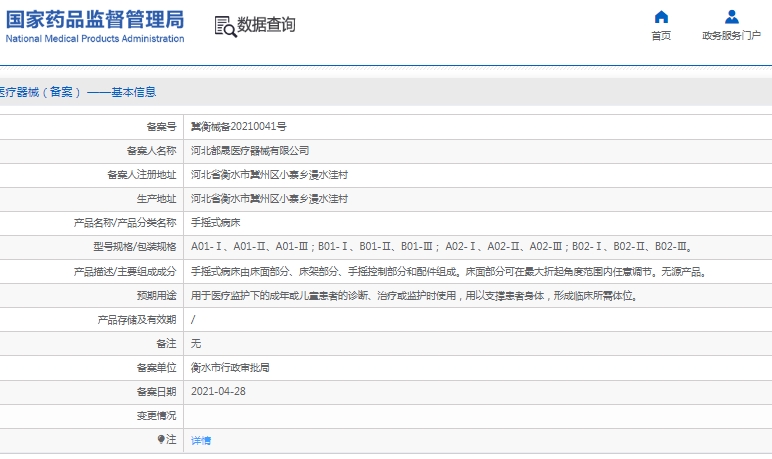This screenshot has height=459, width=772.
Task: Open the 详情 link
Action: [201, 440]
